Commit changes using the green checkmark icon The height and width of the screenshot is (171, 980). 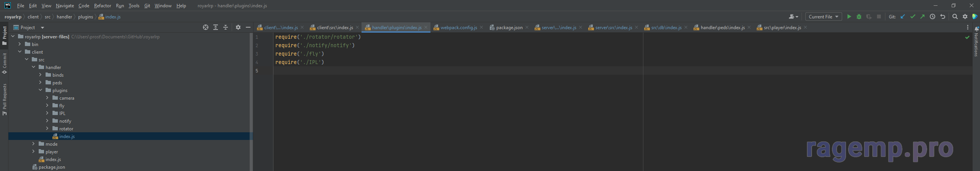point(913,17)
